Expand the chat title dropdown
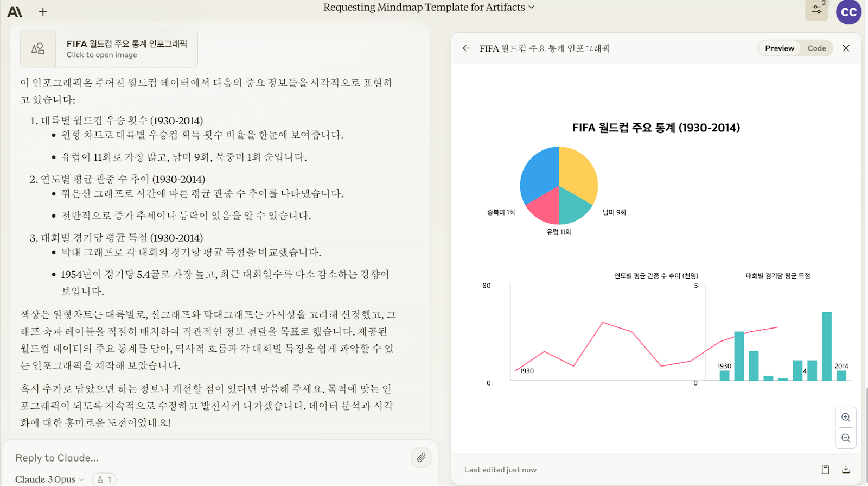 pos(532,7)
